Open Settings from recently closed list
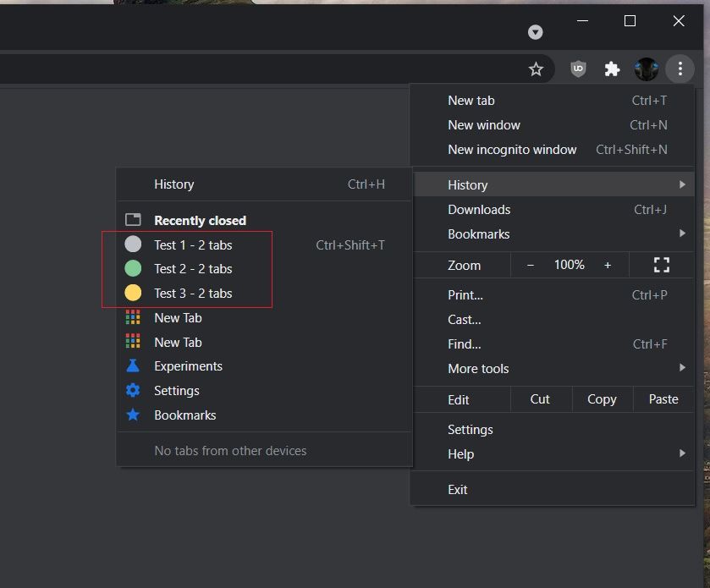 click(x=176, y=391)
